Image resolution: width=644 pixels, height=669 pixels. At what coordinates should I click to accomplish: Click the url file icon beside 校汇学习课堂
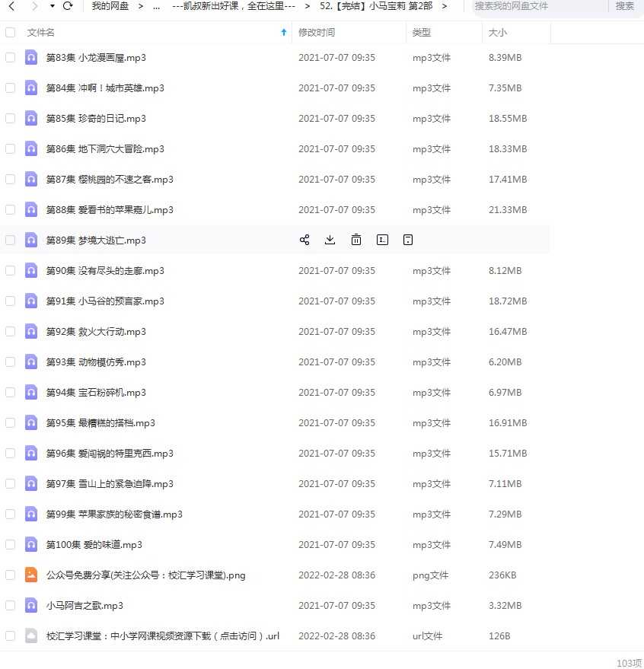[x=30, y=636]
